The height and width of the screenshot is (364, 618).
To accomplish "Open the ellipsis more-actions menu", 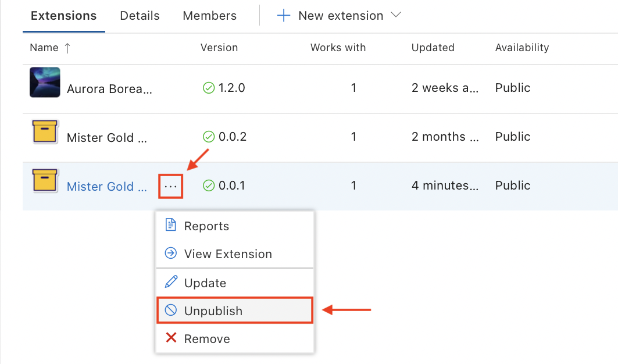I will coord(170,185).
